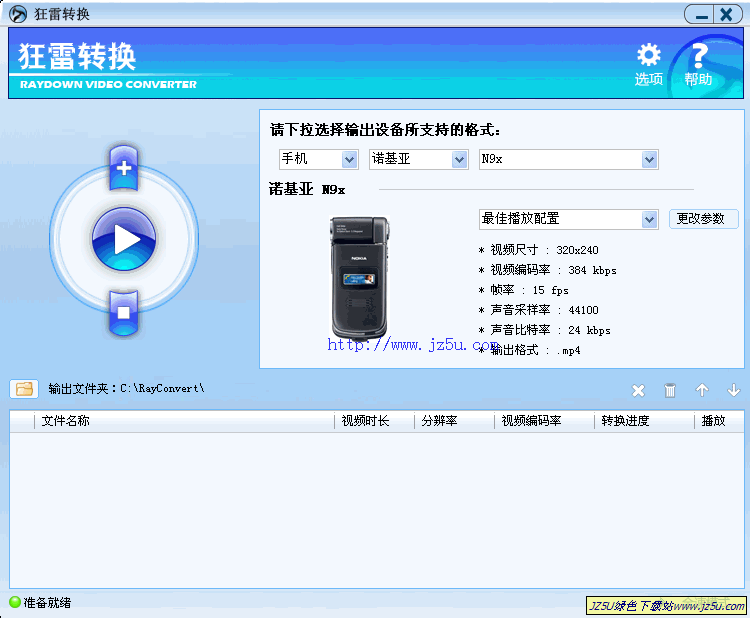
Task: Click the 声音比特率 24 kbps parameter line
Action: point(545,330)
